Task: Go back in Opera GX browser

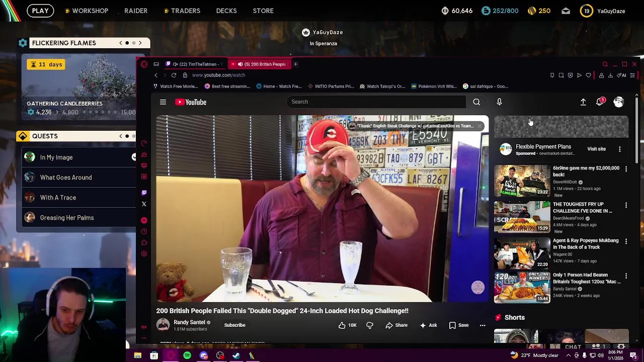Action: click(x=155, y=75)
